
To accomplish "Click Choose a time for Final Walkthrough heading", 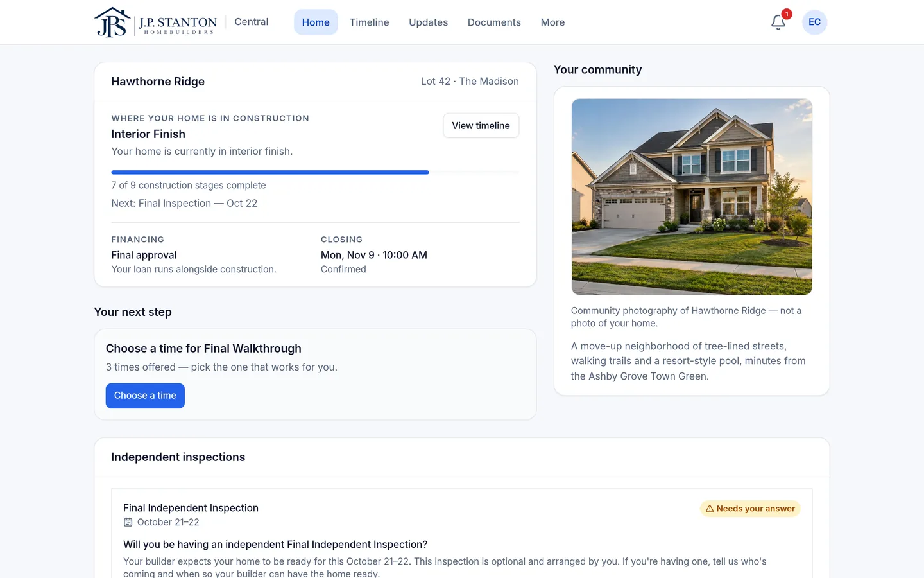I will 203,348.
